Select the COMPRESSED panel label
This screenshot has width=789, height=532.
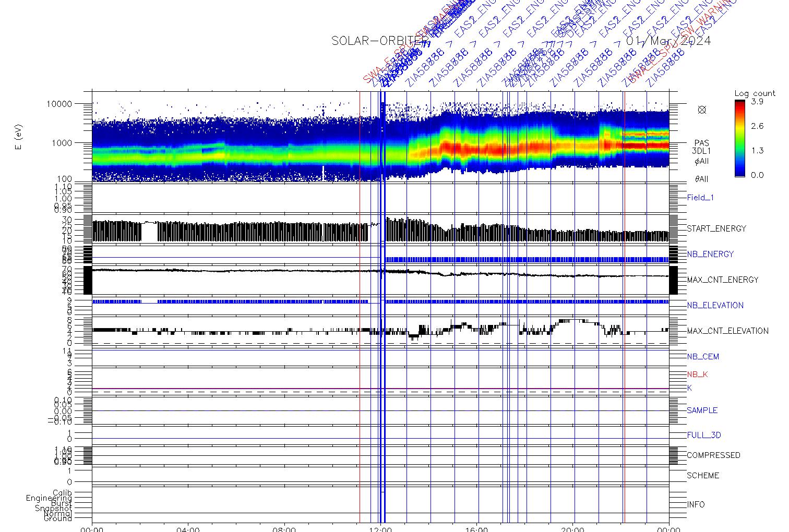(x=713, y=455)
